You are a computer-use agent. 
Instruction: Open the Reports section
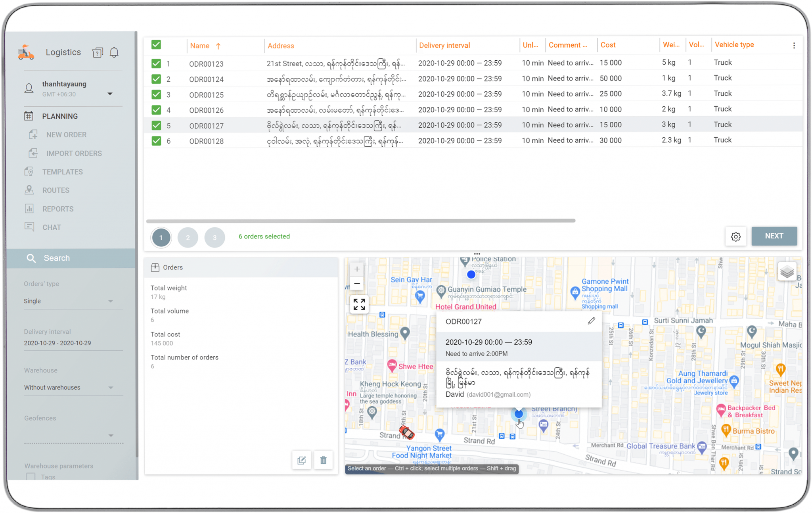[x=58, y=208]
